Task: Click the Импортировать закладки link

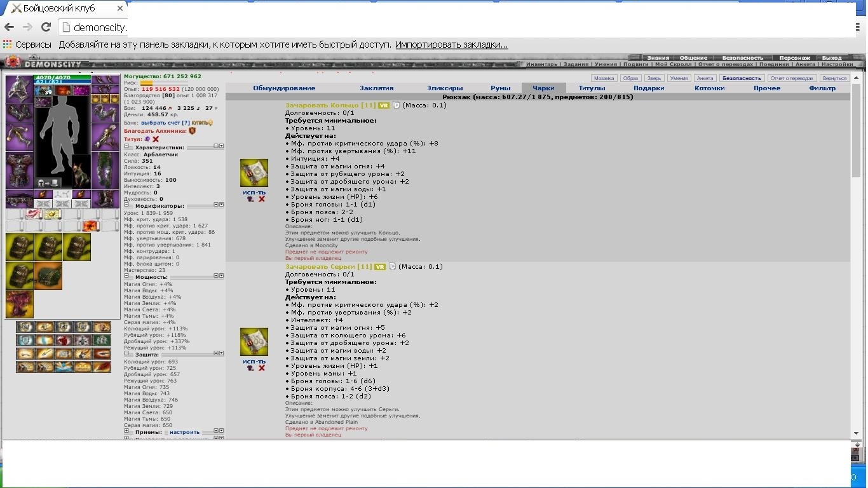Action: [452, 45]
